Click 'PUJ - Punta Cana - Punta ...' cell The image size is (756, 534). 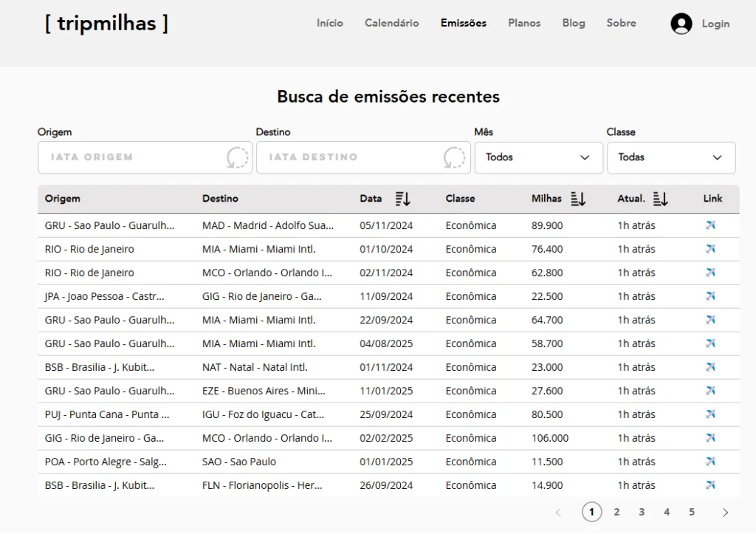point(107,414)
